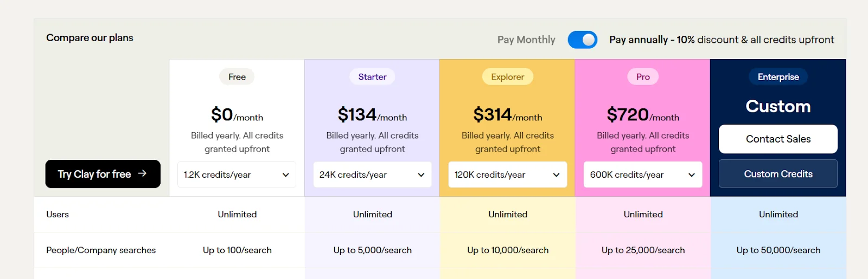Open the 120K credits/year dropdown
The width and height of the screenshot is (868, 279).
[x=507, y=174]
